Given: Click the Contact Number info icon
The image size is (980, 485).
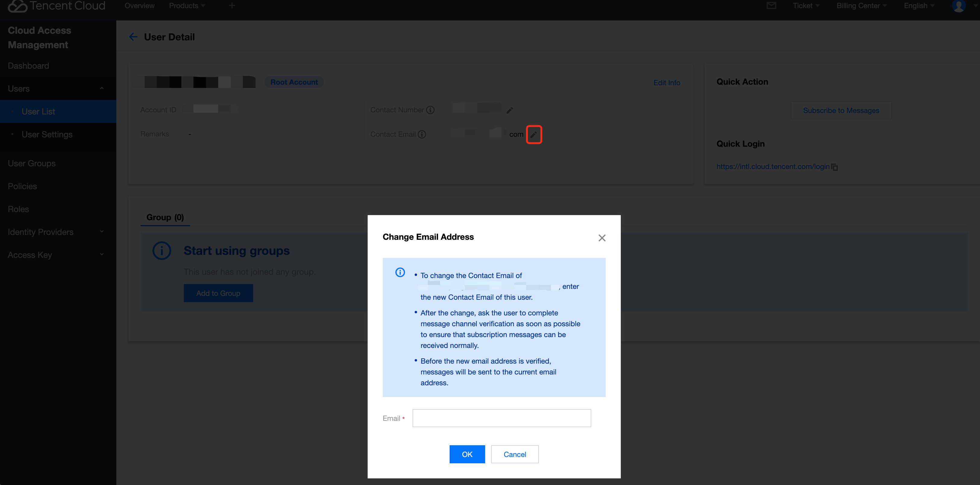Looking at the screenshot, I should tap(430, 110).
